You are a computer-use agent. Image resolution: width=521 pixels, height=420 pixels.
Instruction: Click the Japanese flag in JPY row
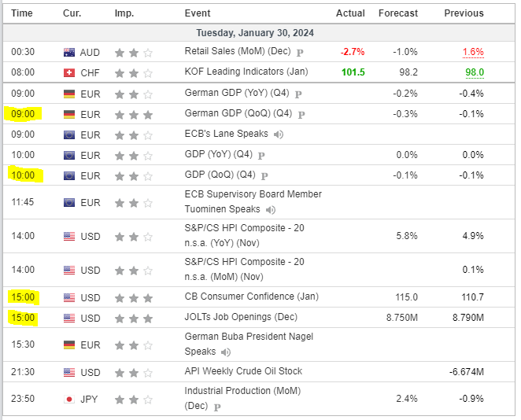coord(69,399)
